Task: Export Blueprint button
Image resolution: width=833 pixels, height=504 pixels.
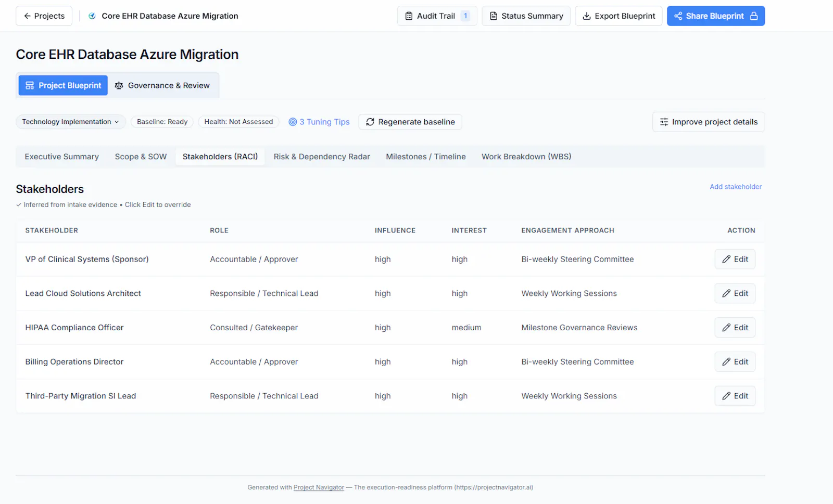Action: [x=619, y=16]
